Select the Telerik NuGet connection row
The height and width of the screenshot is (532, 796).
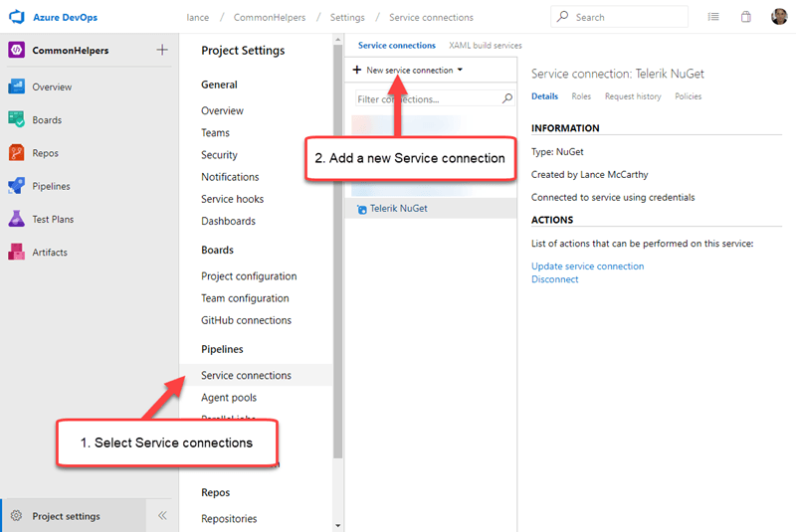pos(431,208)
